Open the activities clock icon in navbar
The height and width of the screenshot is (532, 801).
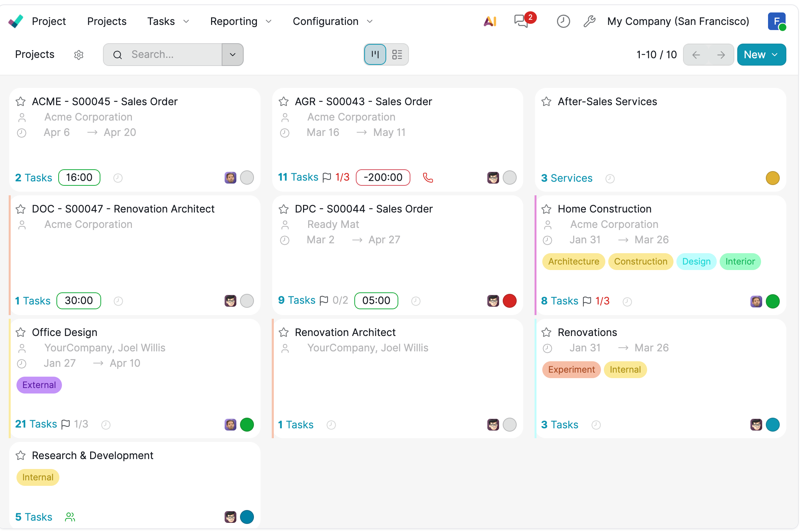(x=563, y=22)
